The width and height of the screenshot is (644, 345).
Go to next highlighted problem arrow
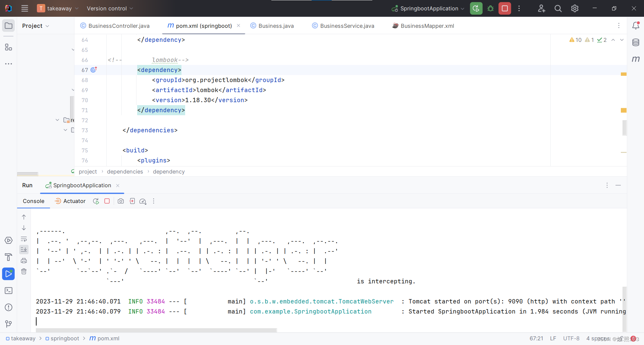tap(622, 40)
